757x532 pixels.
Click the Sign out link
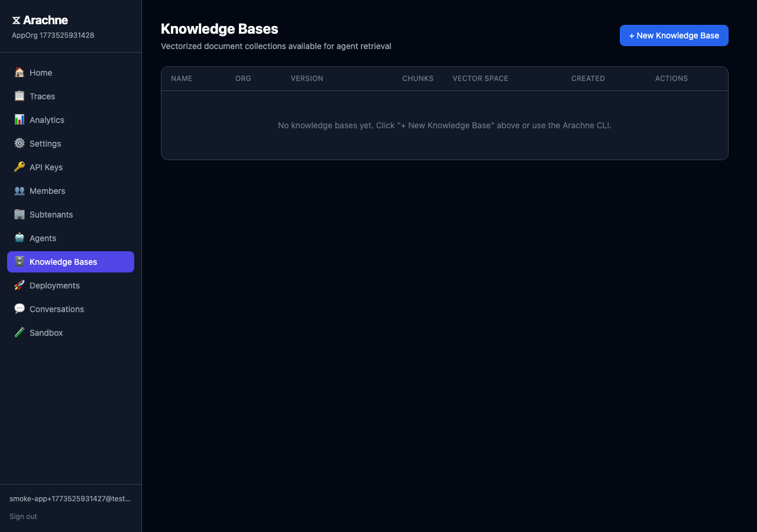(x=23, y=516)
